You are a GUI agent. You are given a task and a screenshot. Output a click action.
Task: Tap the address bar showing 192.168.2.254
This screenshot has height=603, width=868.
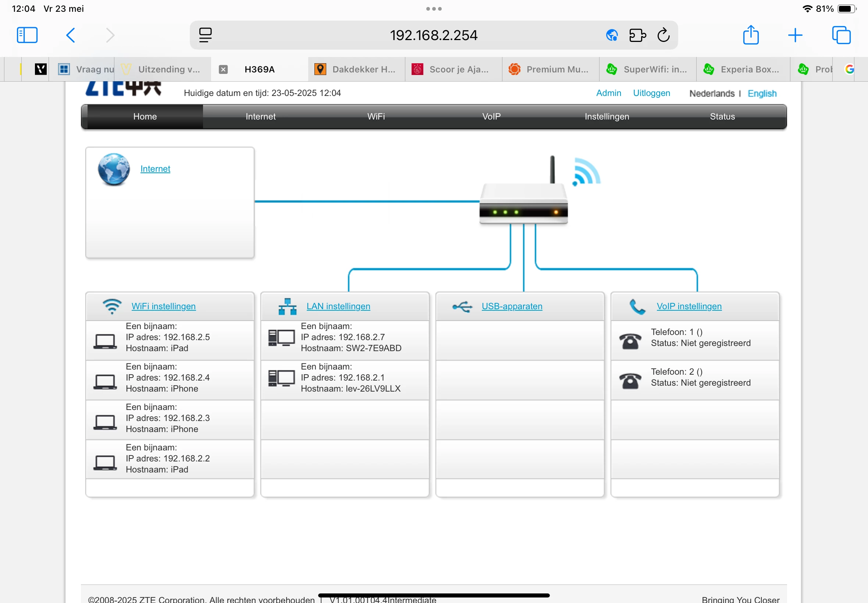click(433, 35)
